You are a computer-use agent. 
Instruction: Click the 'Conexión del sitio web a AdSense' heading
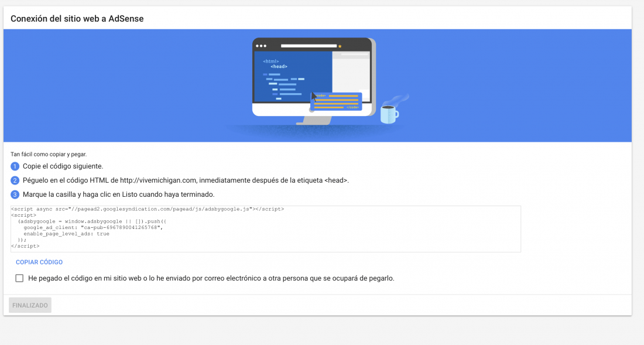77,19
